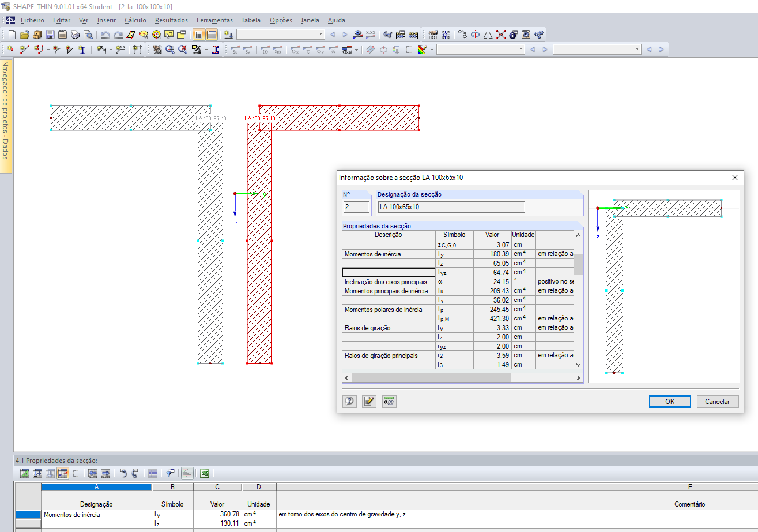Select the red X delete icon
Screen dimensions: 758x532
pyautogui.click(x=500, y=35)
